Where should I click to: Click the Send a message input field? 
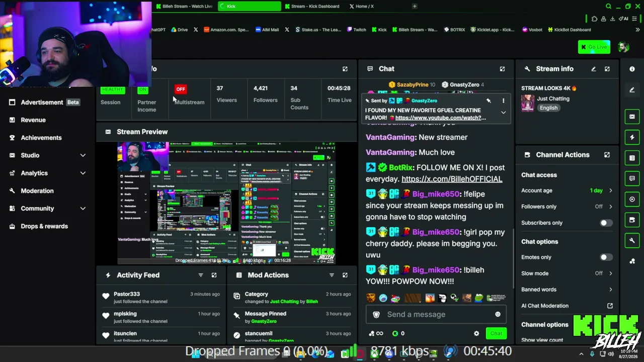pos(436,314)
